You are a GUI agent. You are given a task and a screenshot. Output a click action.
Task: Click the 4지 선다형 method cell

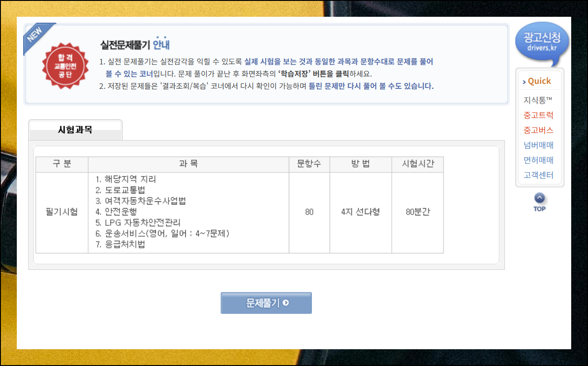361,212
